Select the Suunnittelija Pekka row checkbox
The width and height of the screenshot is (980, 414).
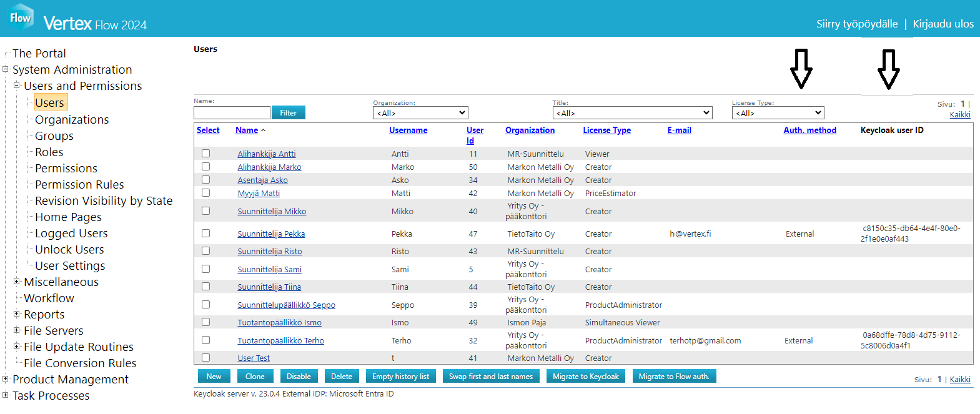click(205, 234)
